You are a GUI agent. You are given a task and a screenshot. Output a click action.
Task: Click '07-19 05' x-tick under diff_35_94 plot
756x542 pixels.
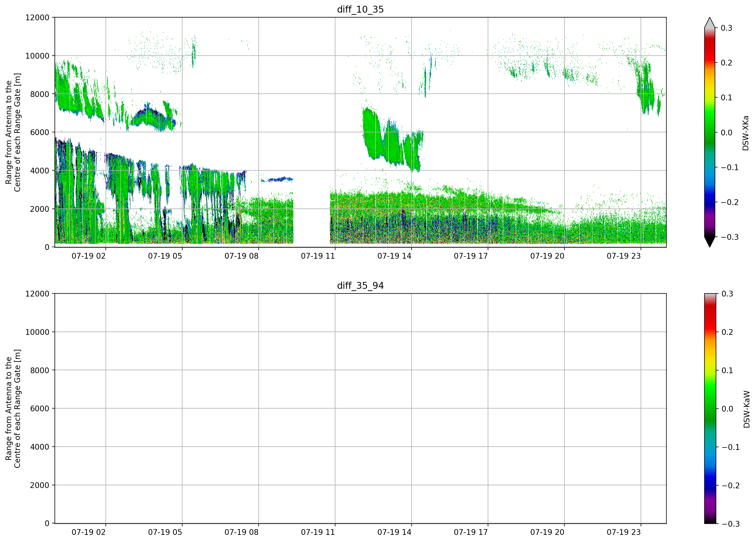tap(165, 532)
